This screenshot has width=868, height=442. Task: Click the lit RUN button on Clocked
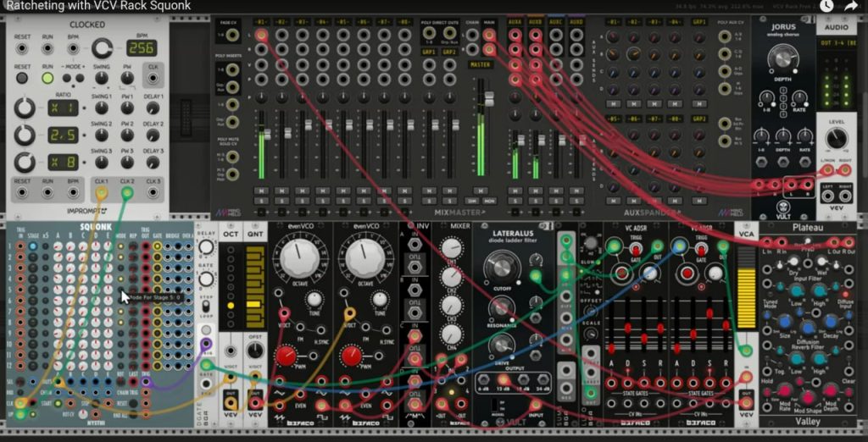[47, 78]
